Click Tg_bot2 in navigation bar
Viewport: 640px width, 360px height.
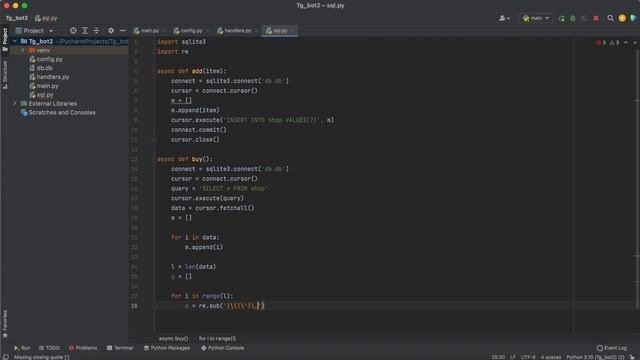point(17,18)
